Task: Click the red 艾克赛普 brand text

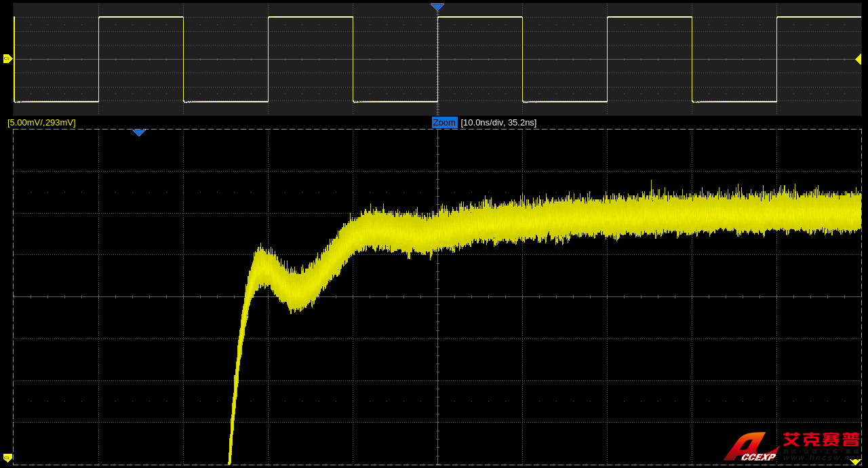Action: point(821,440)
